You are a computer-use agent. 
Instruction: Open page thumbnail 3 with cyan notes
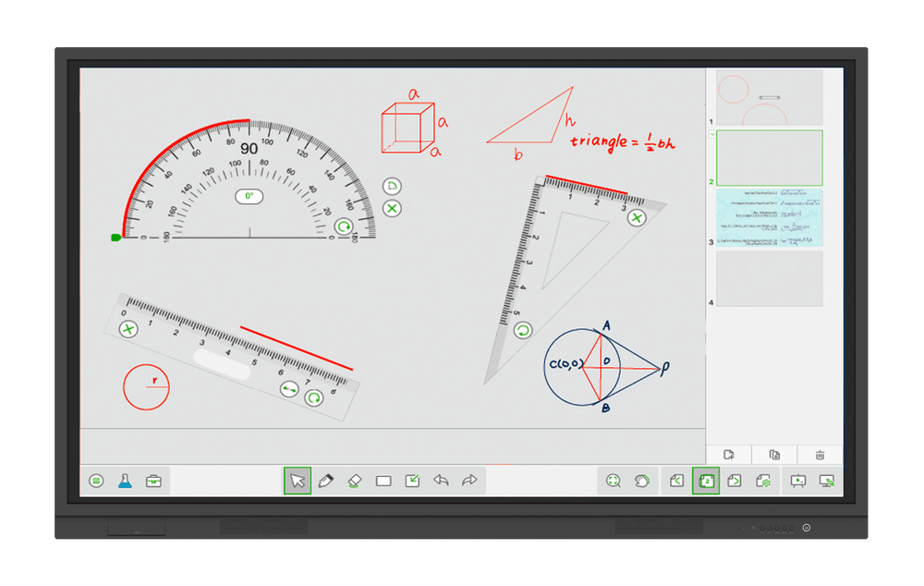pyautogui.click(x=769, y=217)
